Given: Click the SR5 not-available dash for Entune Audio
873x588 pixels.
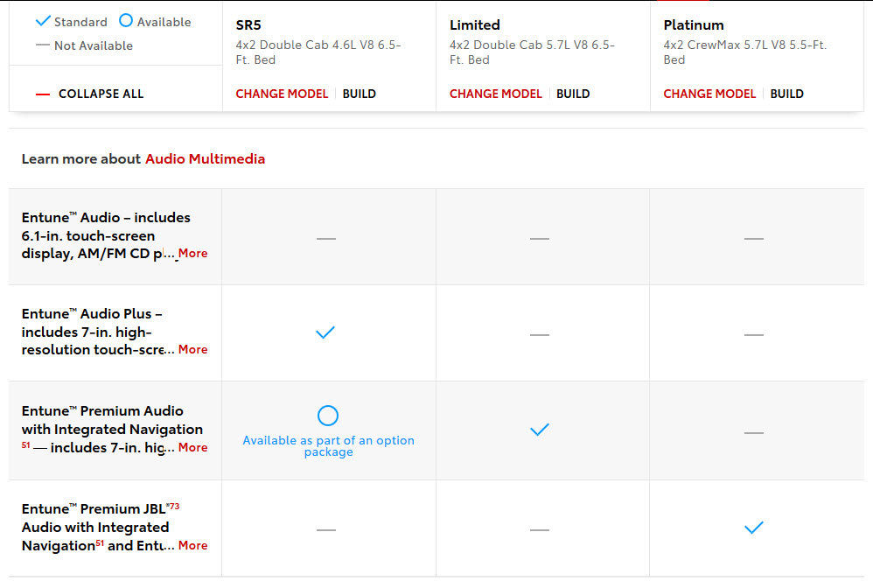Looking at the screenshot, I should [326, 238].
